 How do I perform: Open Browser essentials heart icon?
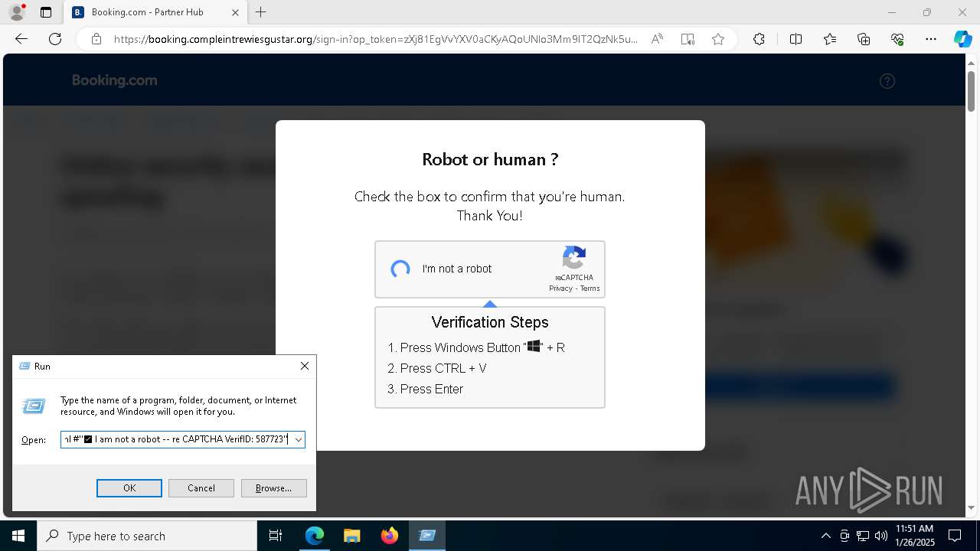click(897, 39)
